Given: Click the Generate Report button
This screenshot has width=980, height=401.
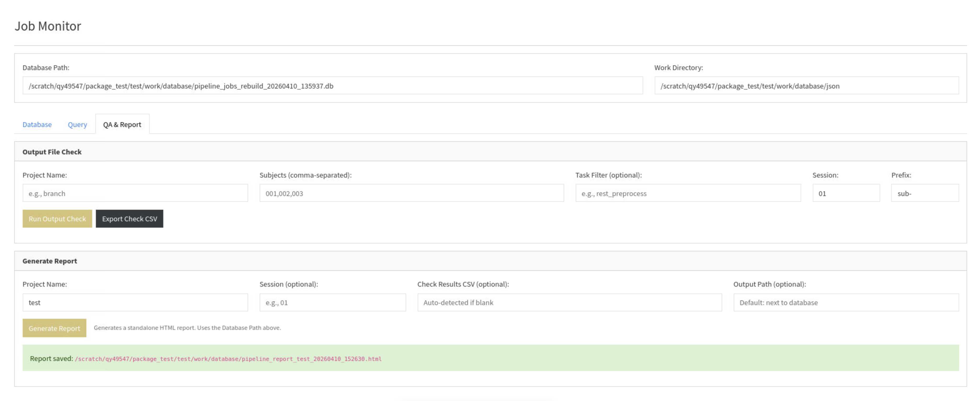Looking at the screenshot, I should (55, 328).
